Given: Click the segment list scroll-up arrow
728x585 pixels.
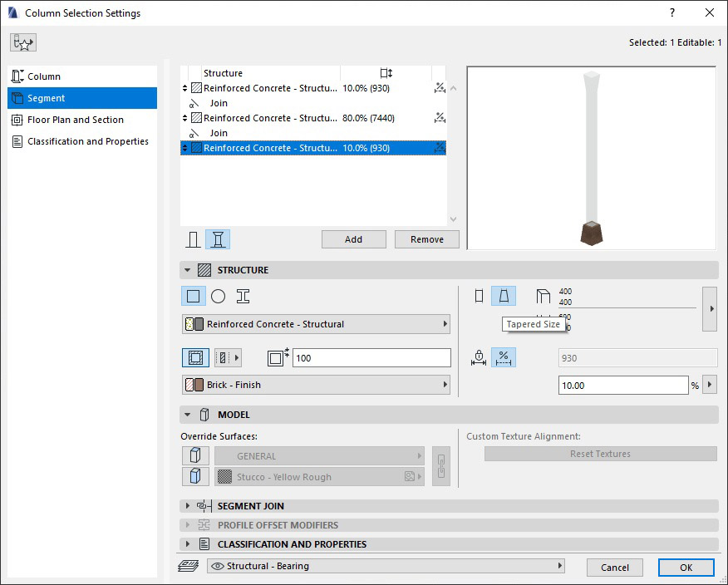Looking at the screenshot, I should pyautogui.click(x=454, y=88).
